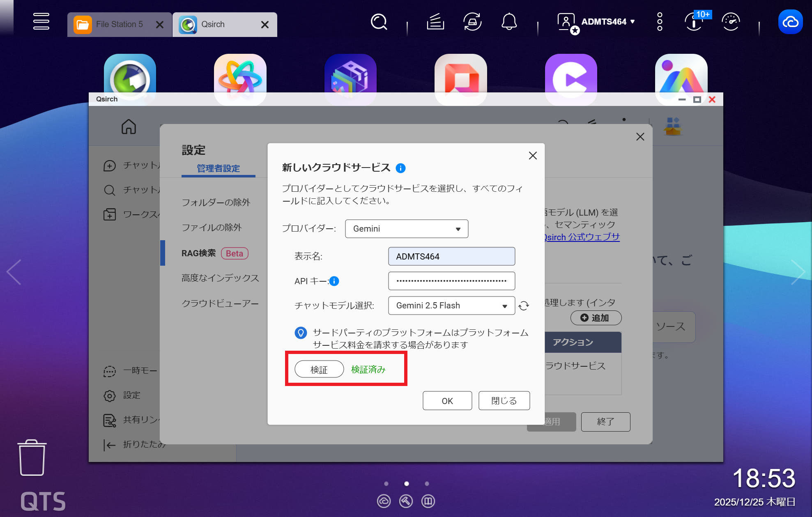Image resolution: width=812 pixels, height=517 pixels.
Task: Select the 管理者設定 tab
Action: click(218, 168)
